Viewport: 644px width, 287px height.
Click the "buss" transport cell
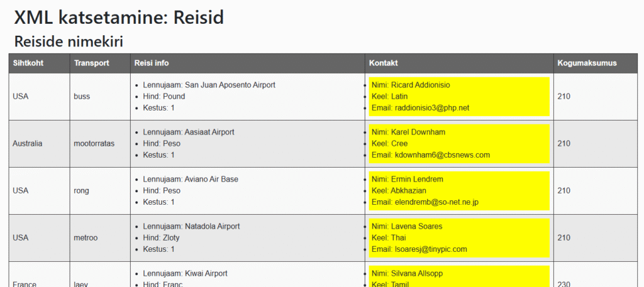click(82, 96)
